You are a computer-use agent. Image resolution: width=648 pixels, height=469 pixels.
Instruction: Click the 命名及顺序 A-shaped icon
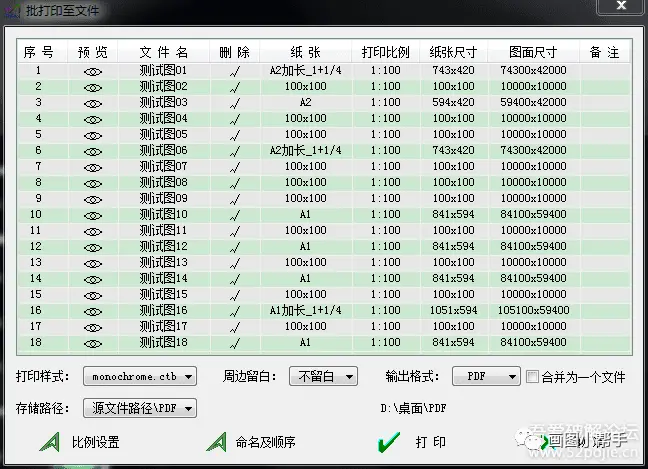click(216, 442)
